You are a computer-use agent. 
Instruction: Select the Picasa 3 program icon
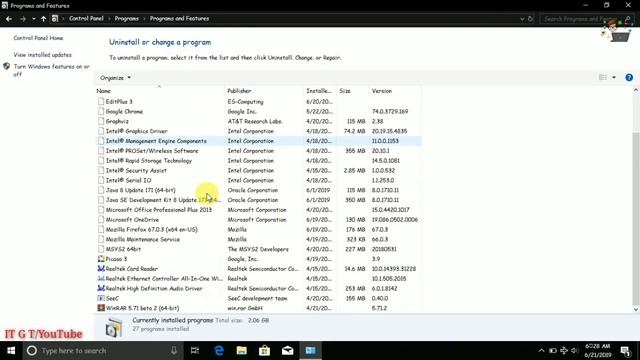101,259
